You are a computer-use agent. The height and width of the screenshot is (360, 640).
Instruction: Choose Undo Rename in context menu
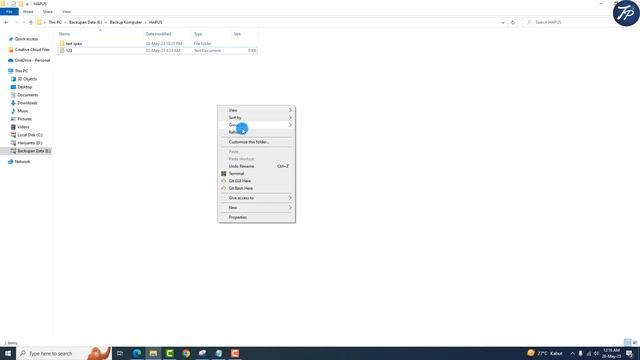[256, 167]
